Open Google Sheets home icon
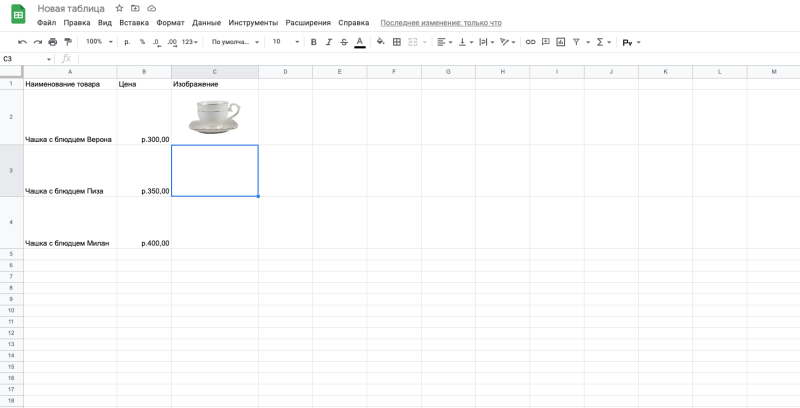Viewport: 800px width, 408px height. pyautogui.click(x=18, y=14)
